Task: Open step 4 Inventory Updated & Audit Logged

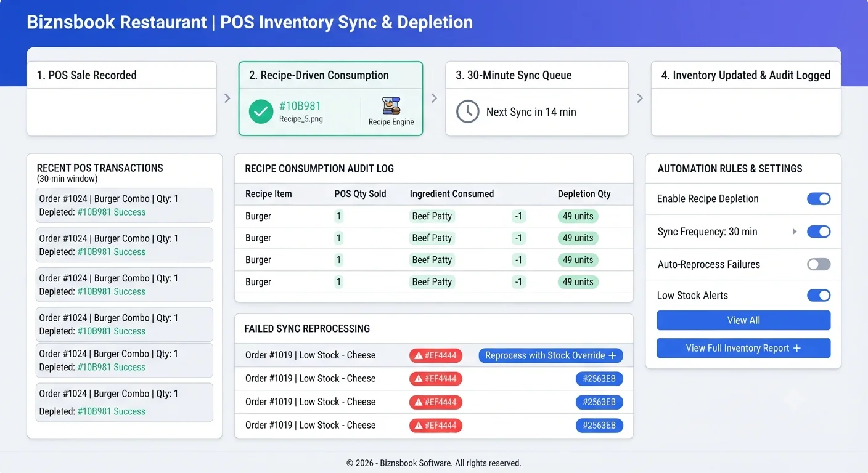Action: (746, 99)
